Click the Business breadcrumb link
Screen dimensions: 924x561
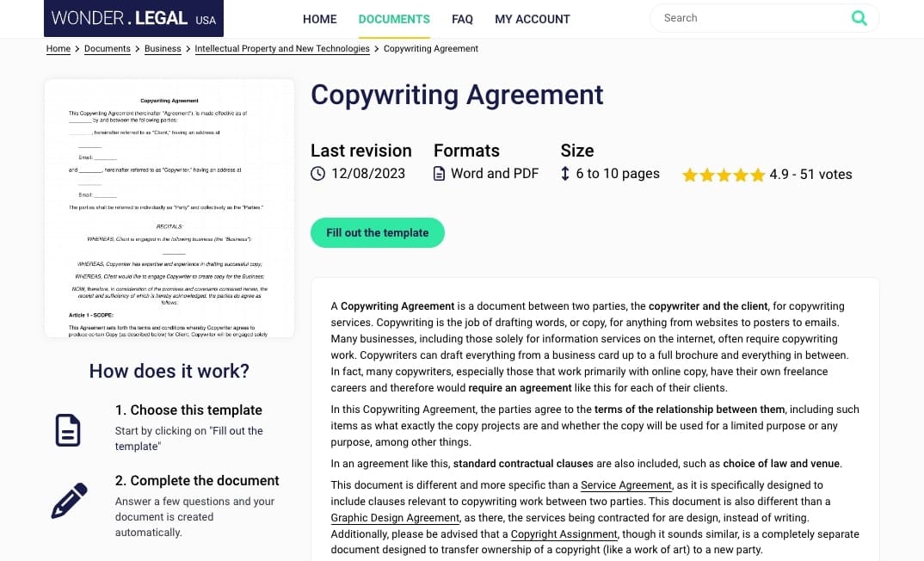(x=163, y=49)
